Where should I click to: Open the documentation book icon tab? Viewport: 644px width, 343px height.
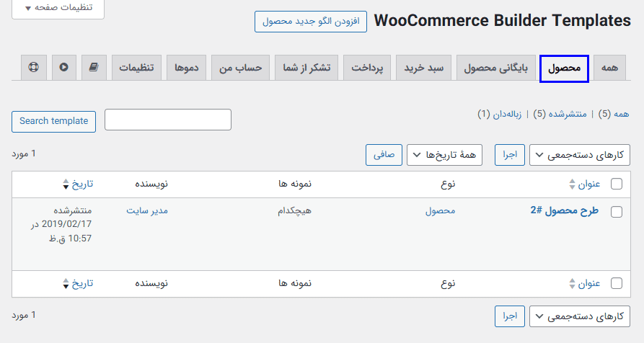coord(94,67)
